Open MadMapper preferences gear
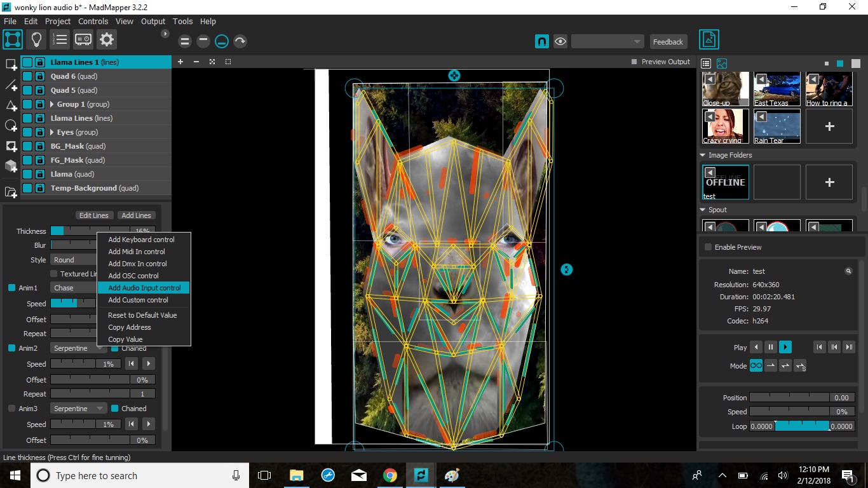 pyautogui.click(x=106, y=39)
